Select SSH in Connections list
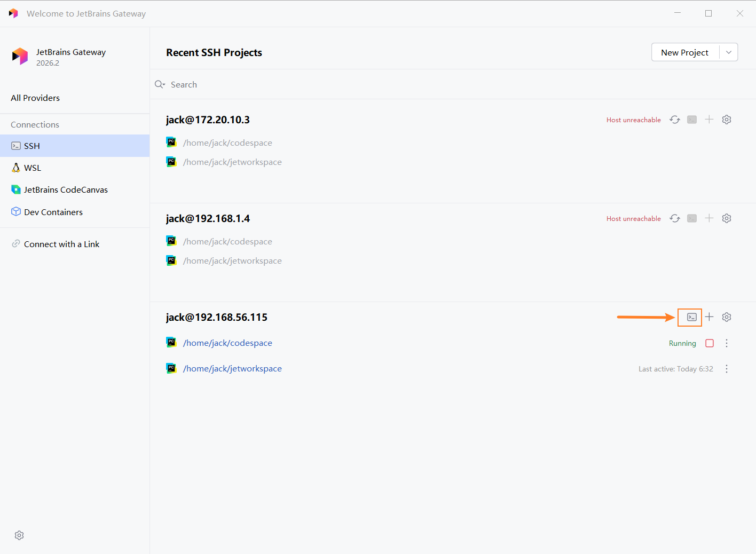 tap(75, 146)
